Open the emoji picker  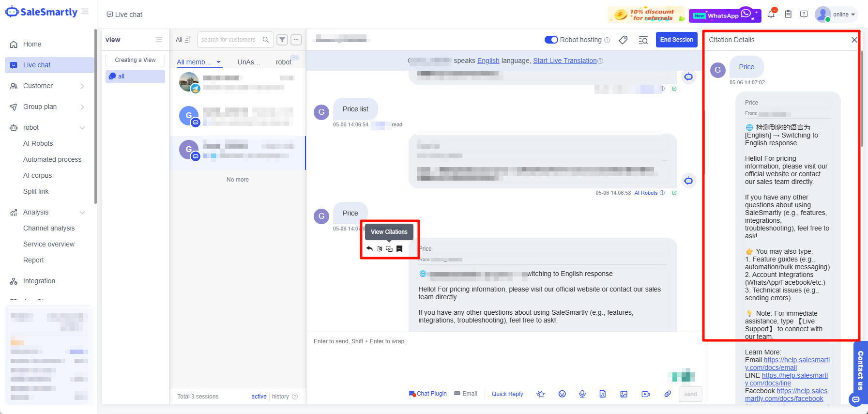click(x=562, y=394)
